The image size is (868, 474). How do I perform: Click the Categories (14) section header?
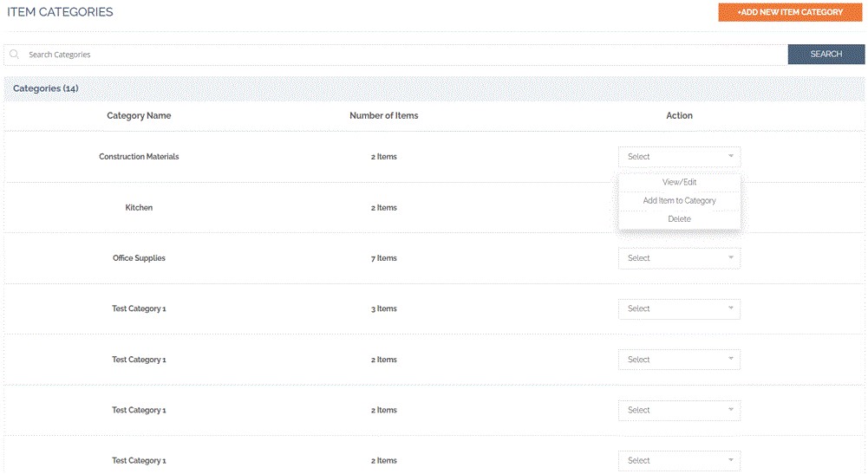click(46, 88)
